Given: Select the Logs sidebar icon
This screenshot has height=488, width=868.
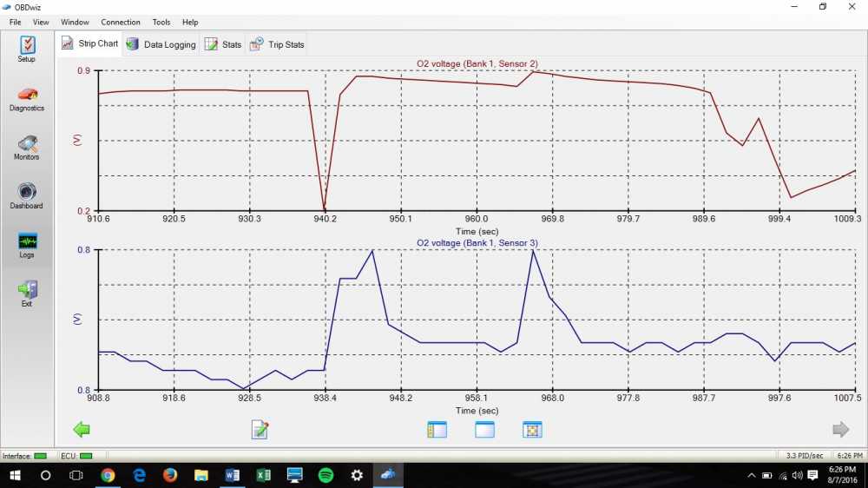Looking at the screenshot, I should pyautogui.click(x=27, y=244).
